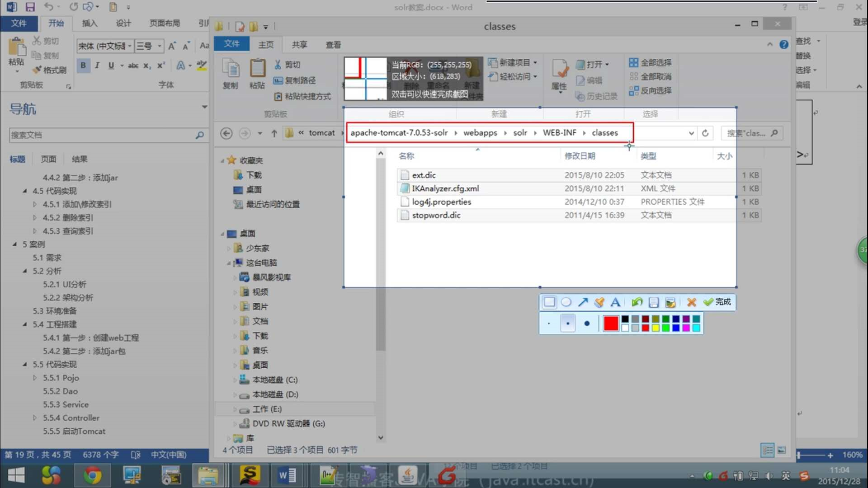This screenshot has width=868, height=488.
Task: Cancel the screenshot with orange X
Action: coord(691,302)
